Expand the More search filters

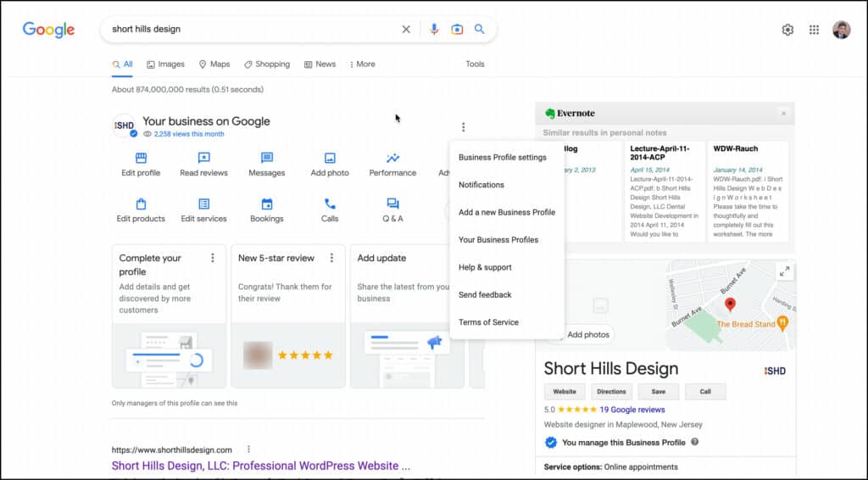click(x=363, y=64)
